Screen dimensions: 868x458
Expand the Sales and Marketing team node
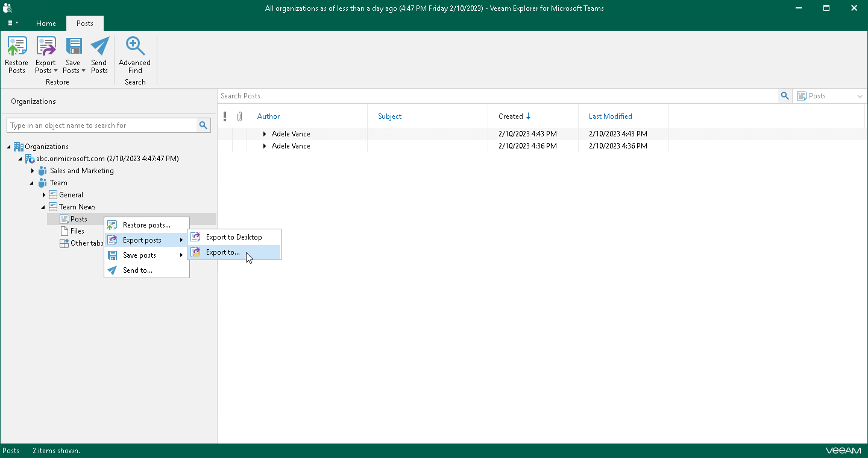tap(33, 171)
